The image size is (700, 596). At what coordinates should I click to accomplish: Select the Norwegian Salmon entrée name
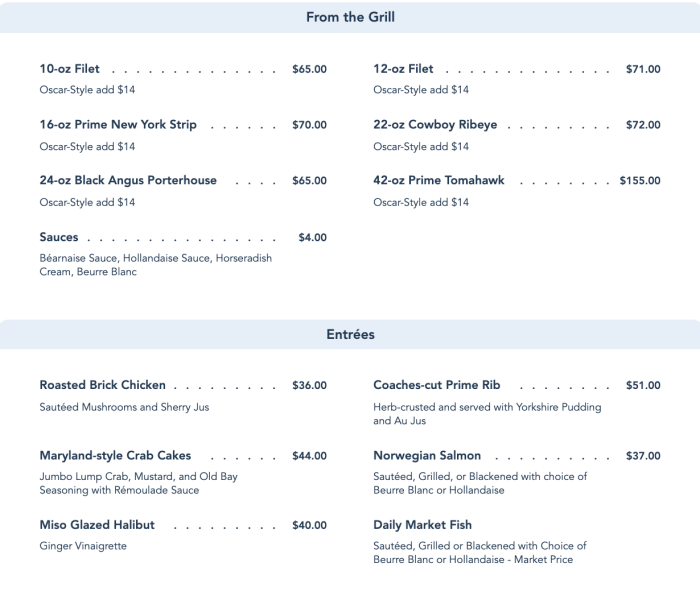point(427,456)
